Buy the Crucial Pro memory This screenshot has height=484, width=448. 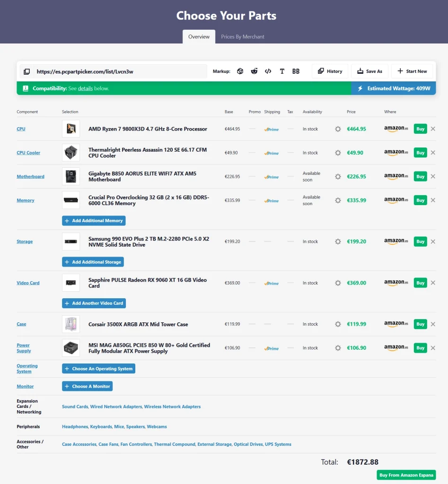(x=420, y=200)
